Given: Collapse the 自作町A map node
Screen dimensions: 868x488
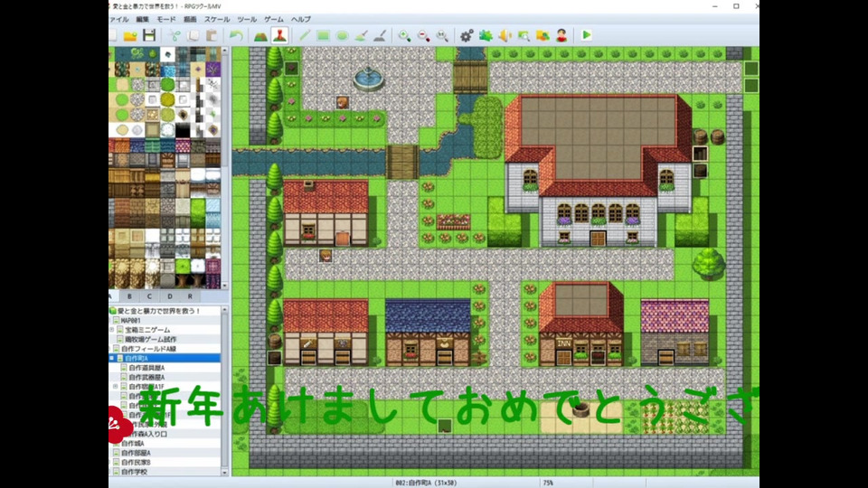Looking at the screenshot, I should coord(112,359).
